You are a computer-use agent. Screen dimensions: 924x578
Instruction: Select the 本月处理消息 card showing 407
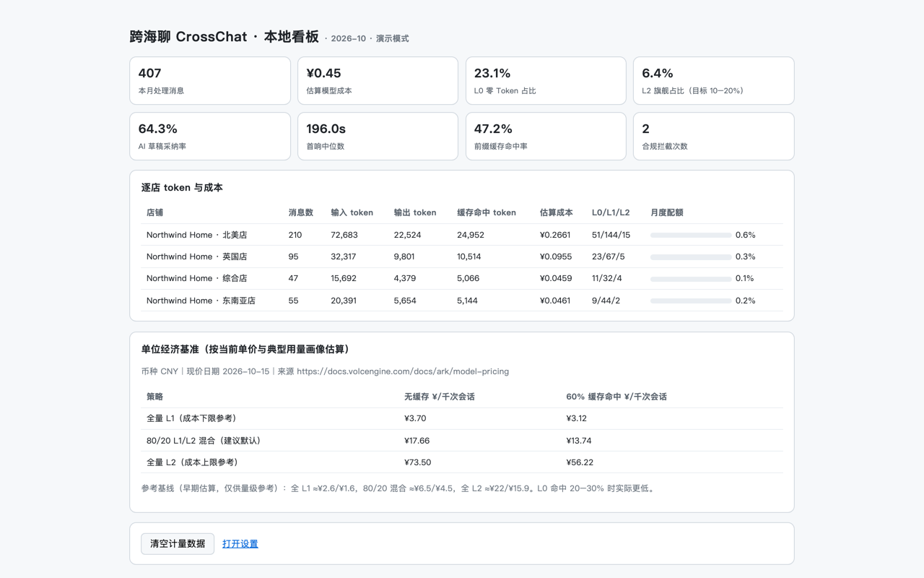click(210, 81)
